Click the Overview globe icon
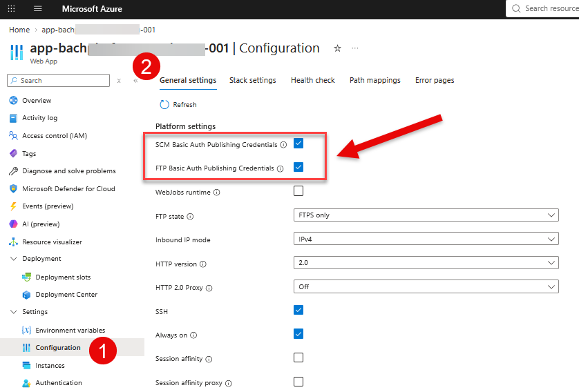The height and width of the screenshot is (392, 579). click(x=13, y=100)
